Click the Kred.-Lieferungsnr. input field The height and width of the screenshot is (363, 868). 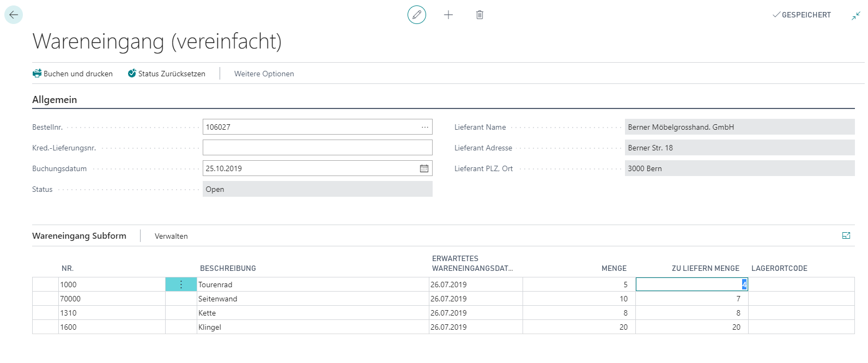[x=317, y=148]
